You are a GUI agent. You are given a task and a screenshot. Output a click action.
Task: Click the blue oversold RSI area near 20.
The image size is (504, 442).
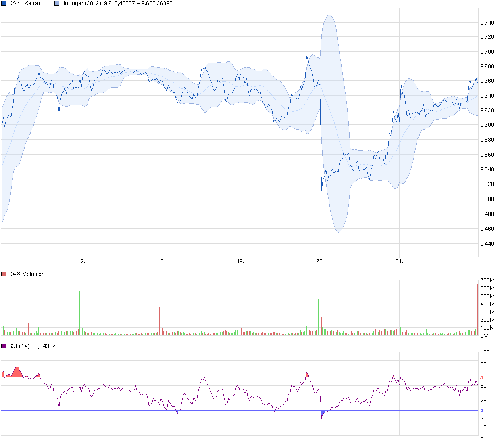point(323,414)
